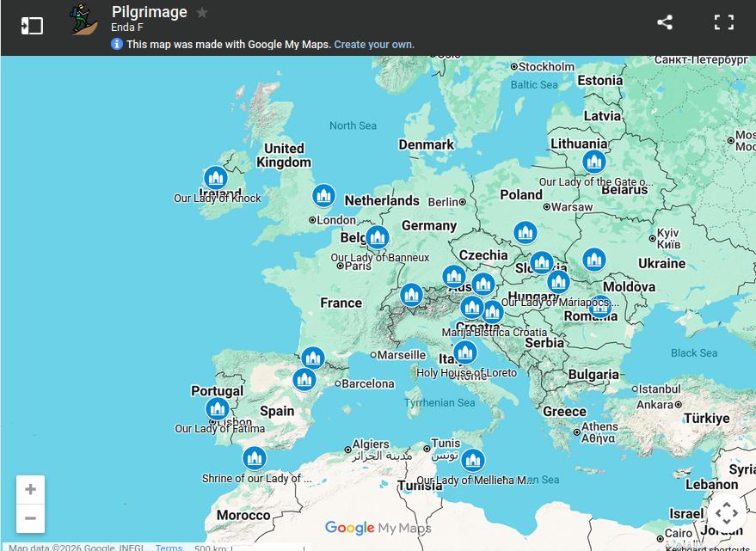Zoom out using the minus control
The height and width of the screenshot is (551, 756).
[x=30, y=517]
